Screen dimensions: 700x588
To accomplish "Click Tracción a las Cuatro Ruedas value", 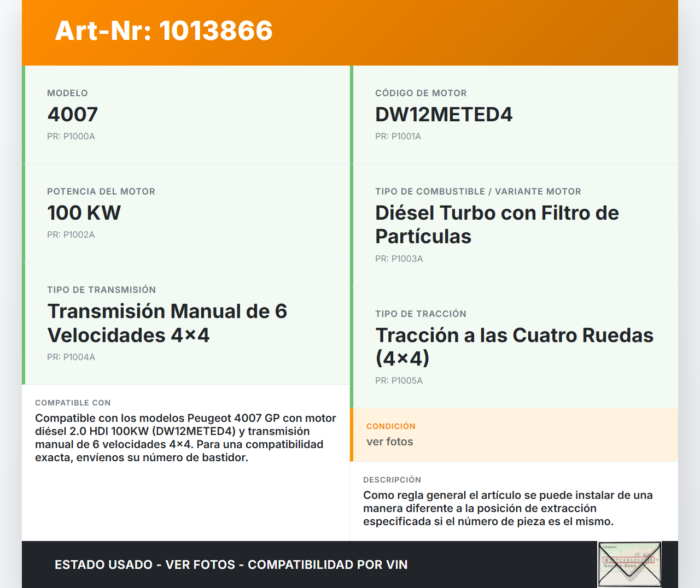I will point(514,346).
